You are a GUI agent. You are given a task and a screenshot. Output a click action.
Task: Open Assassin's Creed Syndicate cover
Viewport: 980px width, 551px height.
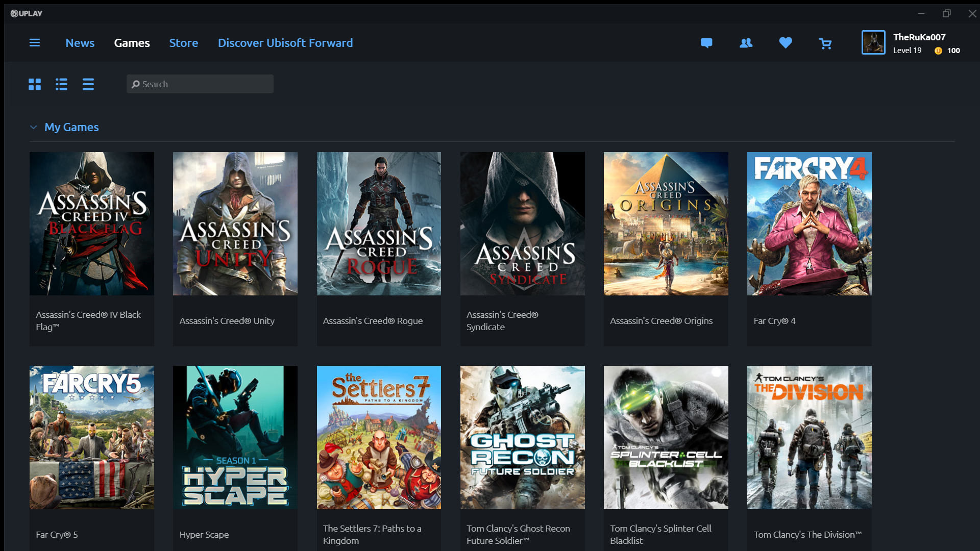pos(523,223)
